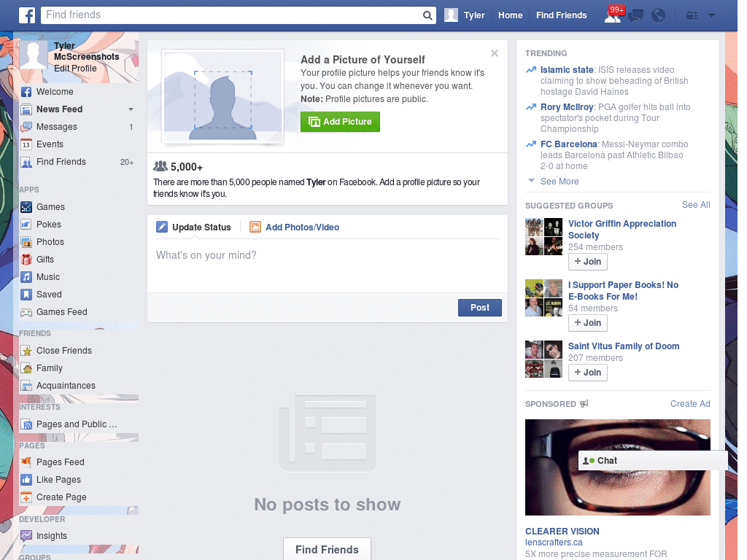
Task: Click the green Add Picture button
Action: pos(340,122)
